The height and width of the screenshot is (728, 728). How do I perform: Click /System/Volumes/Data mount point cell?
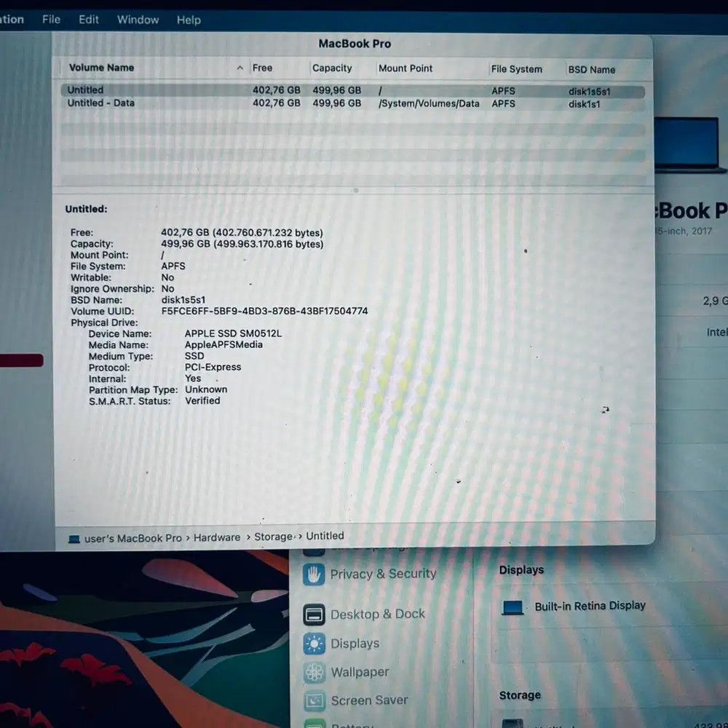point(429,103)
